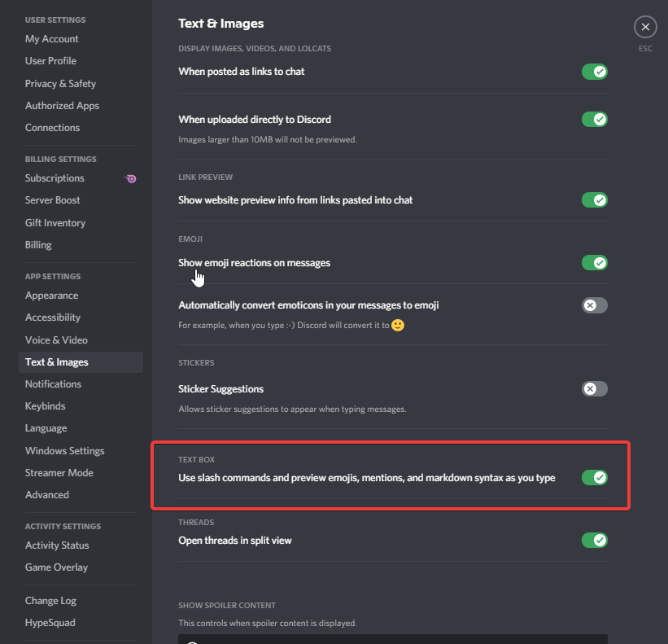Disable images posted as links toggle
Screen dimensions: 668x644
coord(594,72)
